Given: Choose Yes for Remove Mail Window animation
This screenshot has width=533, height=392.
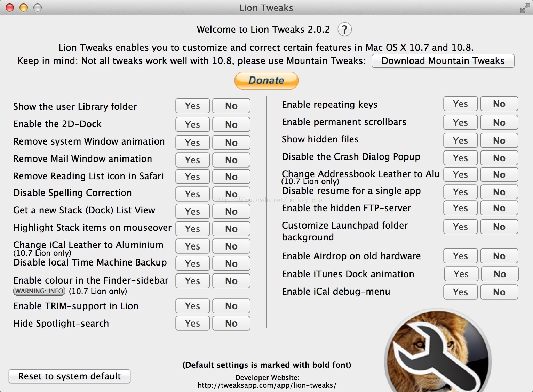Looking at the screenshot, I should coord(193,160).
